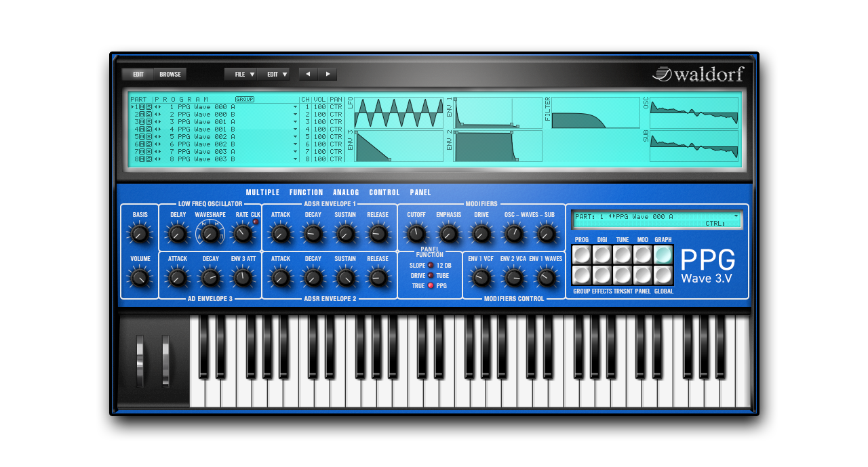868x467 pixels.
Task: Open the GROUP panel page
Action: [582, 275]
